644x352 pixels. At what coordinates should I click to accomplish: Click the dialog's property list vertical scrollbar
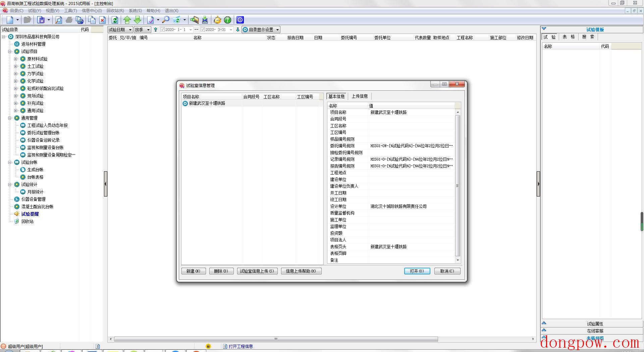coord(458,185)
